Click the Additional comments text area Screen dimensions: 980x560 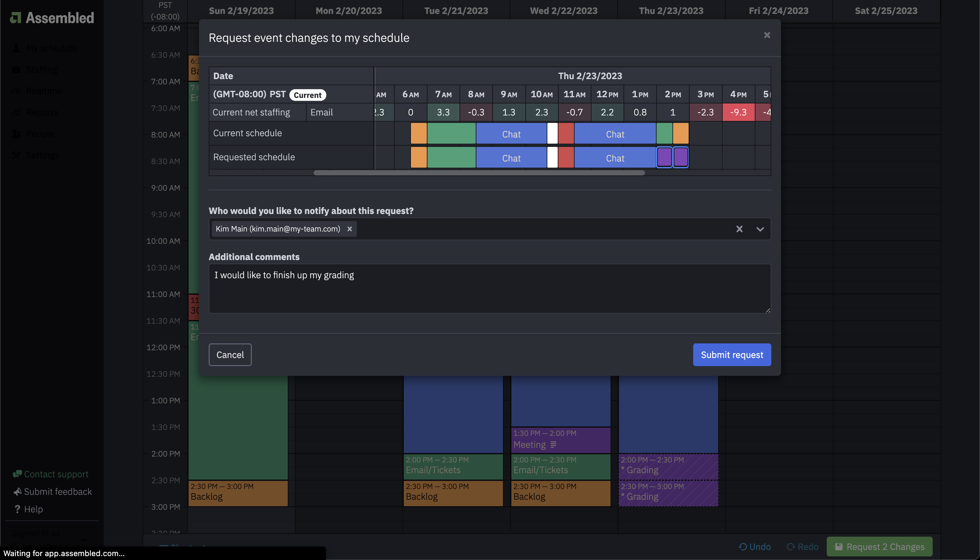(490, 289)
